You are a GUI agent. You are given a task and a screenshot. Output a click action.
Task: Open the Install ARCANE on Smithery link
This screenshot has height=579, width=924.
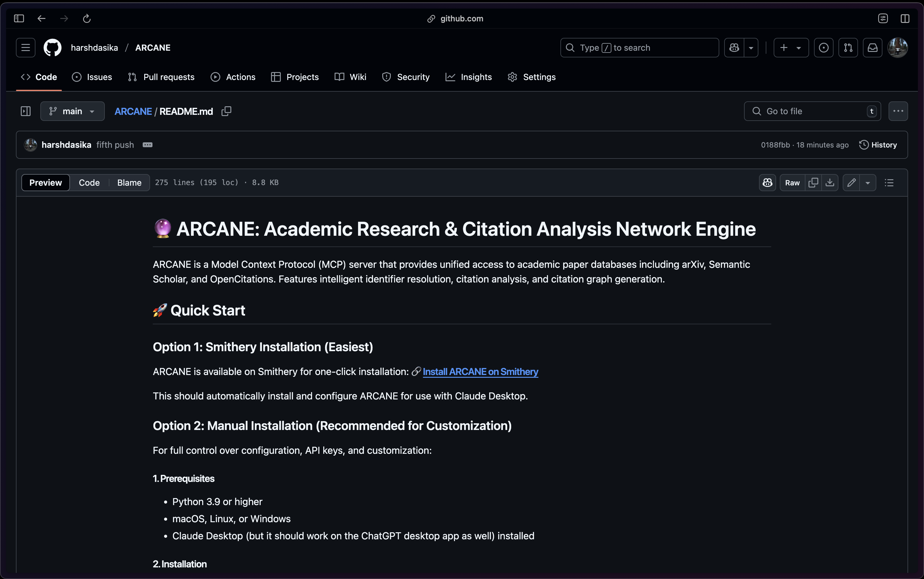click(480, 371)
